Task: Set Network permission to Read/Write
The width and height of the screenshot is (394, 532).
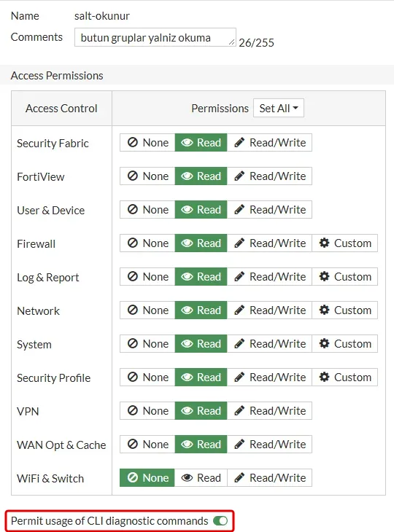Action: [270, 310]
